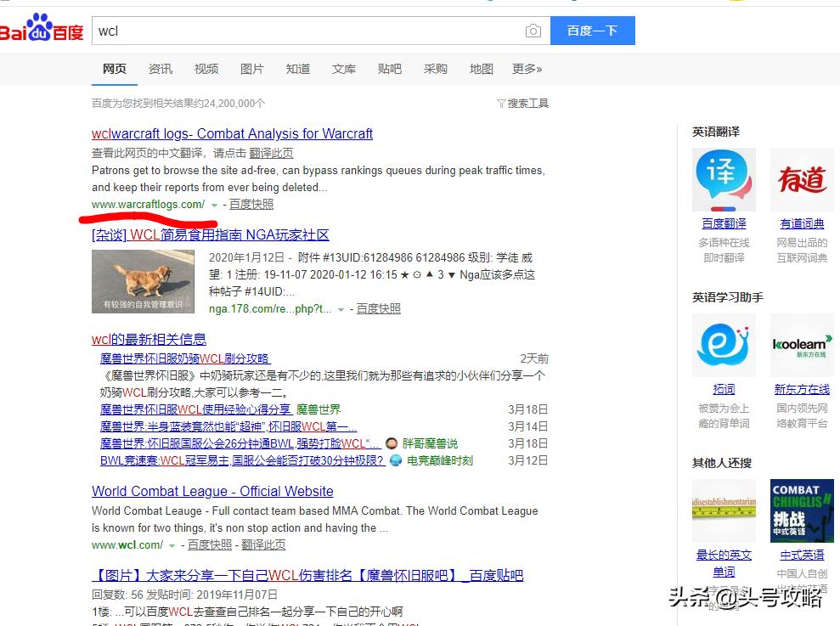Open the Koolearn logo icon
The height and width of the screenshot is (626, 840).
coord(802,345)
